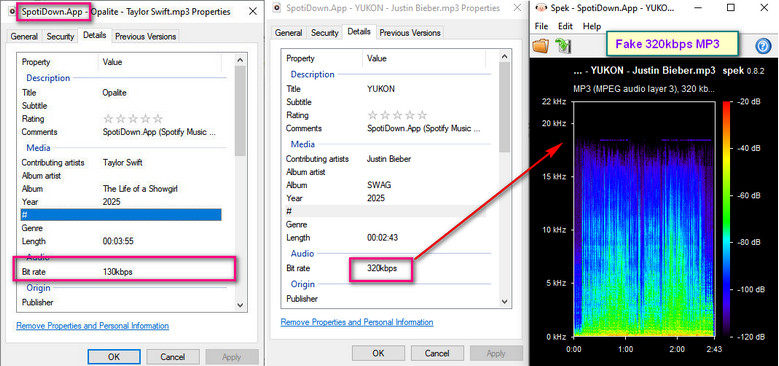The height and width of the screenshot is (366, 779).
Task: Set star rating in YUKON Properties window
Action: [x=397, y=115]
